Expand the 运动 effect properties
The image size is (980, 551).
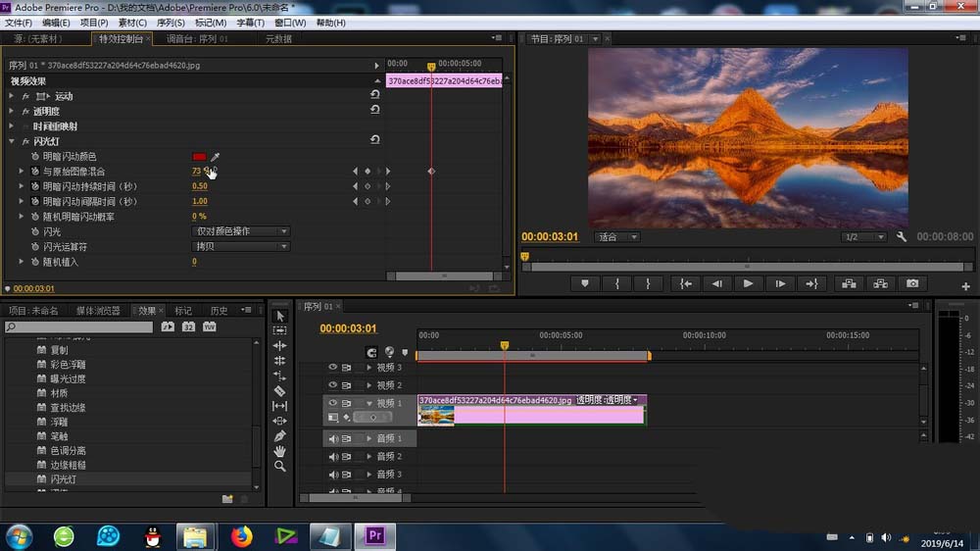pos(11,96)
